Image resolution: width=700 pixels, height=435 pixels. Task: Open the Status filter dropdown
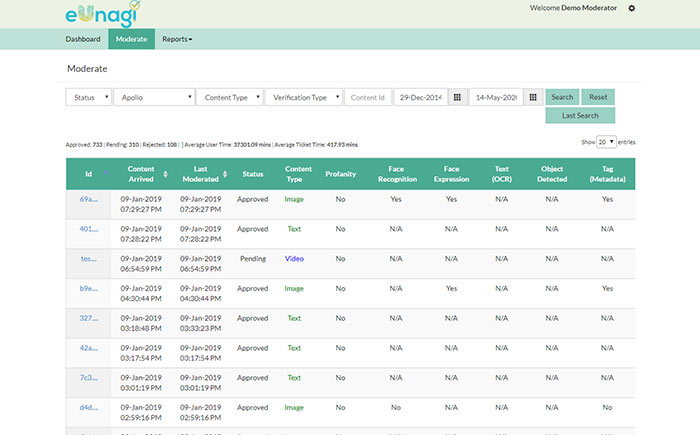(88, 97)
